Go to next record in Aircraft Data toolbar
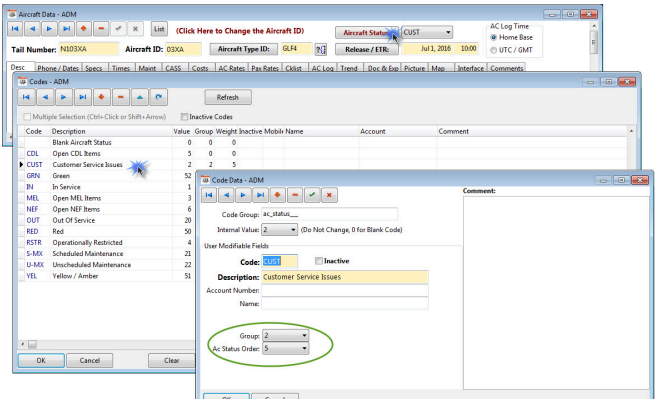The width and height of the screenshot is (656, 399). (49, 29)
